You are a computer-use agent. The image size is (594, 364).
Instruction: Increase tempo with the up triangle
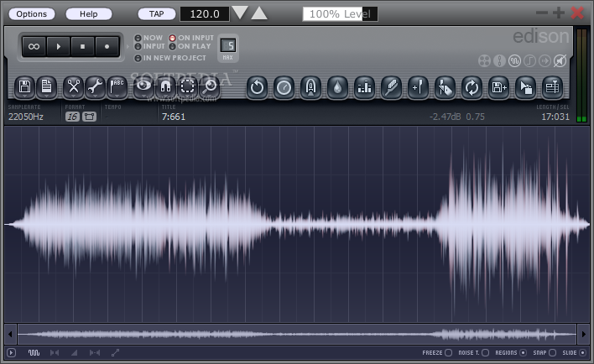point(259,13)
